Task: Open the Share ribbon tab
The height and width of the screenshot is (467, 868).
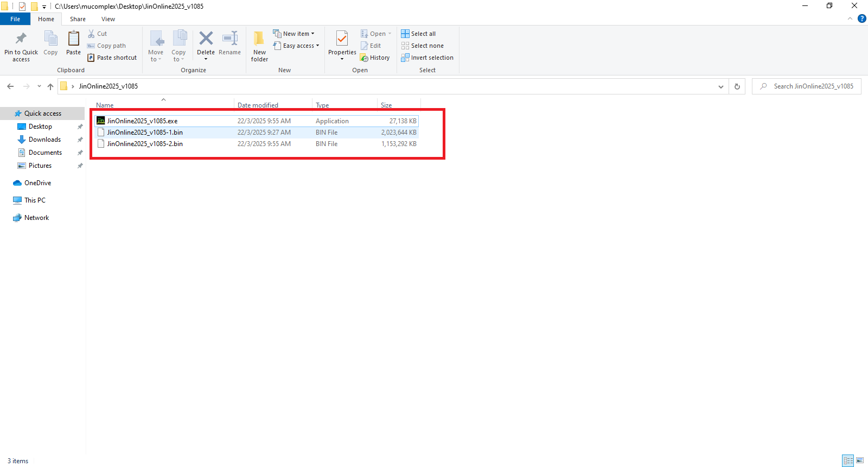Action: [x=78, y=19]
